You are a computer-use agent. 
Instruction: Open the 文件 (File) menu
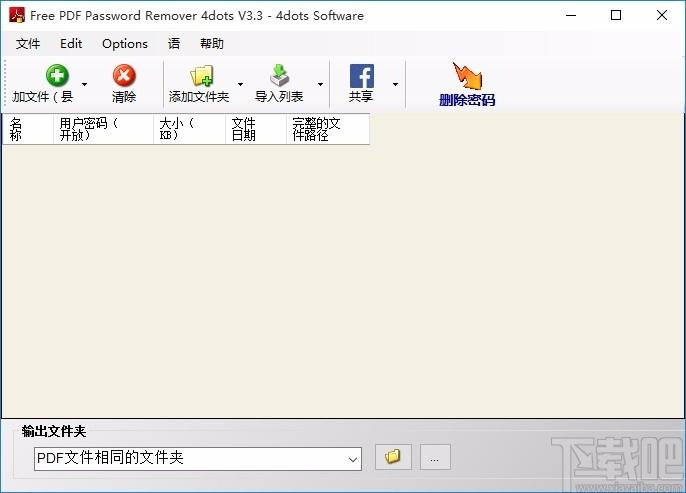click(28, 43)
